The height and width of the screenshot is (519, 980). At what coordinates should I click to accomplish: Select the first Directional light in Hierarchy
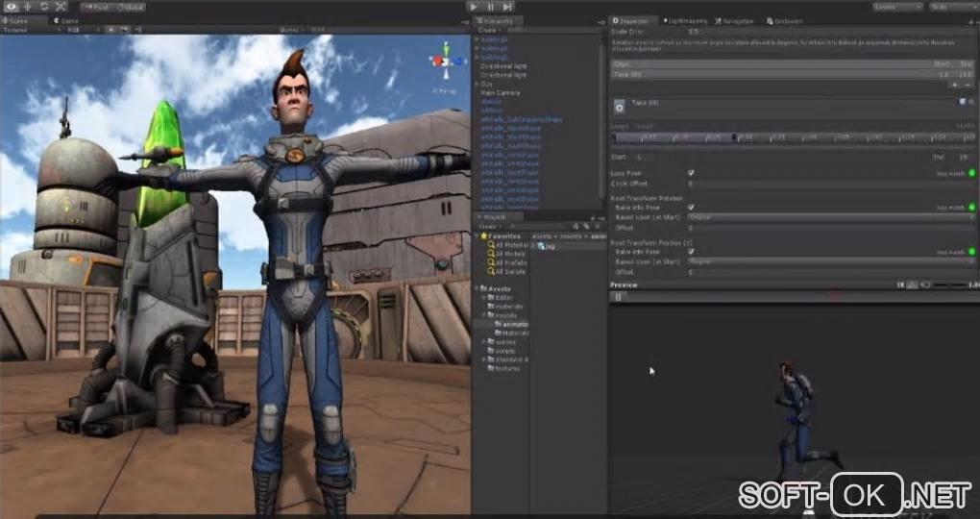click(503, 65)
